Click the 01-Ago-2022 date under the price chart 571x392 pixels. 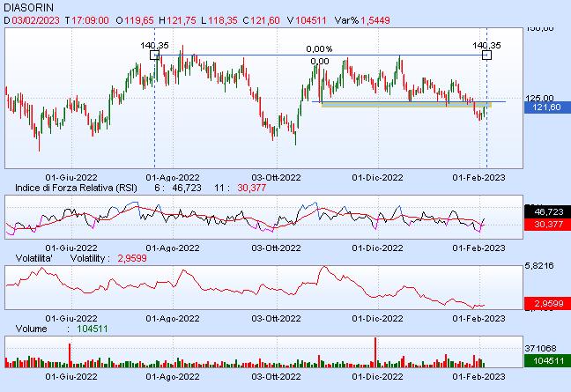173,178
